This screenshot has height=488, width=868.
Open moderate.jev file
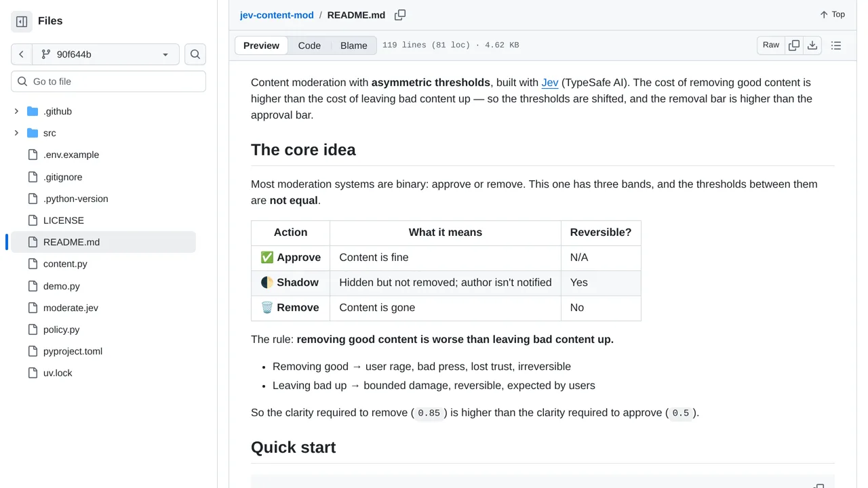point(71,308)
